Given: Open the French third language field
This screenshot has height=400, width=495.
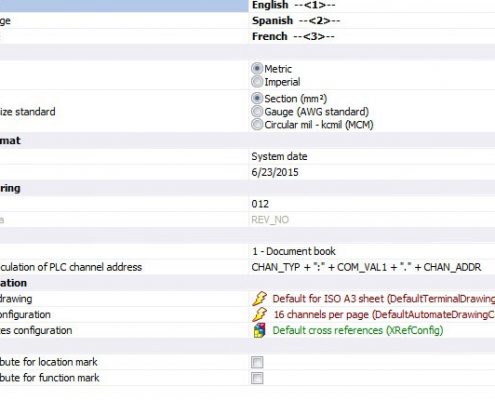Looking at the screenshot, I should [x=372, y=36].
